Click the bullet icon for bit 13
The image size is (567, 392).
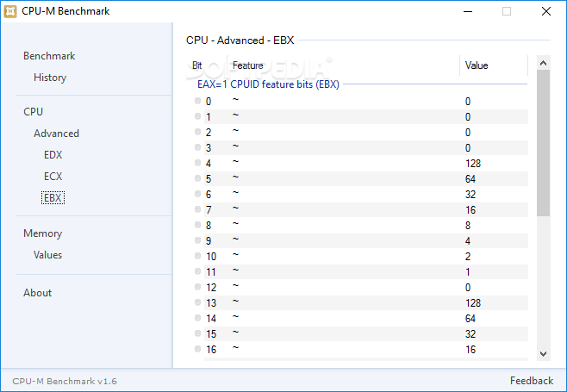[198, 302]
